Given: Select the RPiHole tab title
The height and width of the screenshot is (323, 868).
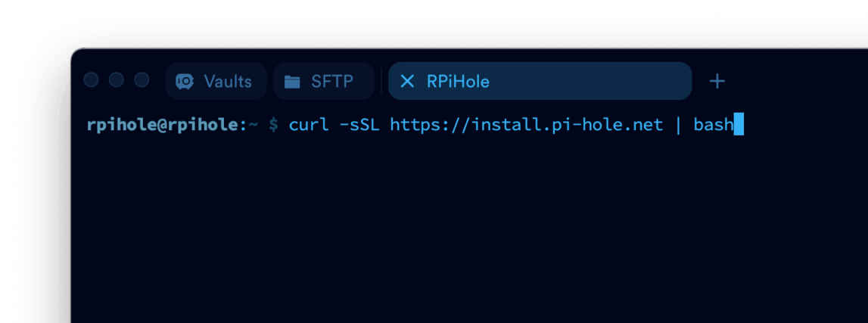Looking at the screenshot, I should pyautogui.click(x=458, y=81).
